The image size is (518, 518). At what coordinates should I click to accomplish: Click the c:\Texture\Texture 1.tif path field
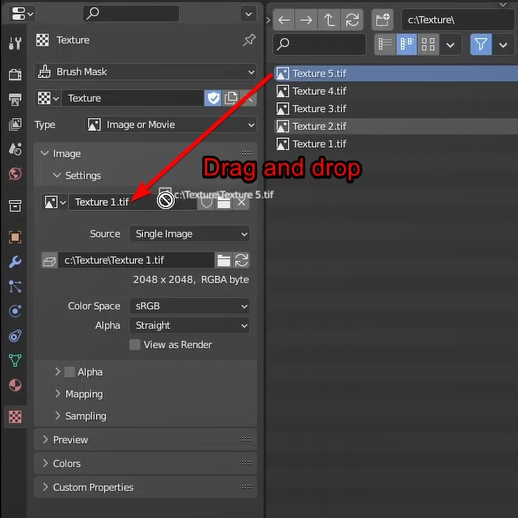point(136,260)
